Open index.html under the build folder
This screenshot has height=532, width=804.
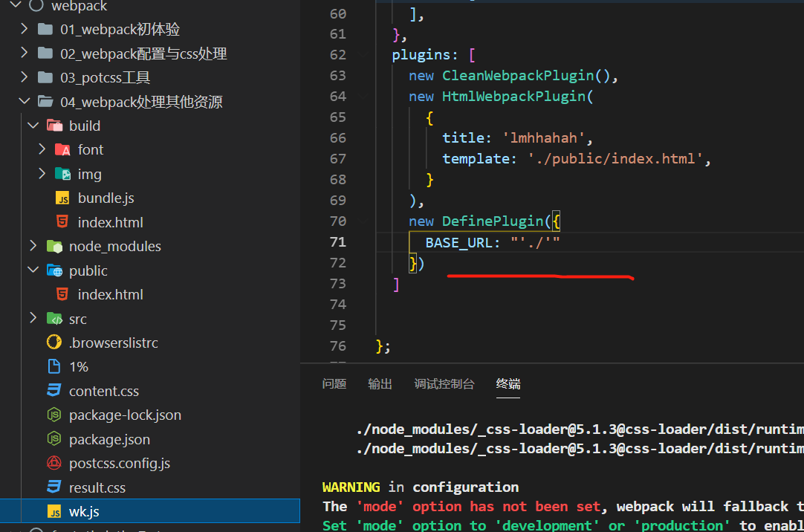click(110, 222)
